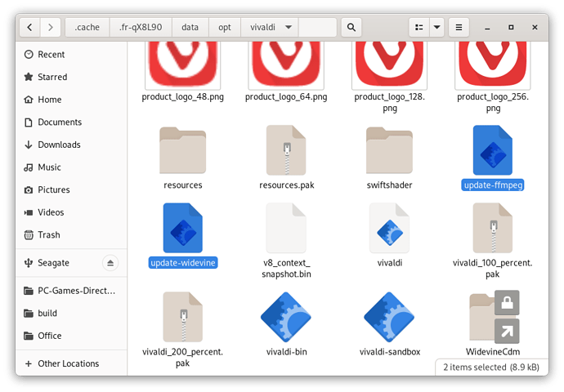Go back with the left arrow button

(30, 27)
